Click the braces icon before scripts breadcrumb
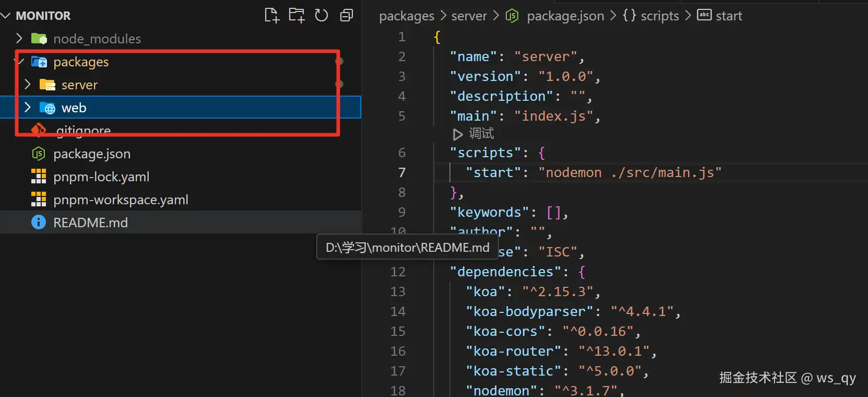Screen dimensions: 868x397 click(x=629, y=16)
